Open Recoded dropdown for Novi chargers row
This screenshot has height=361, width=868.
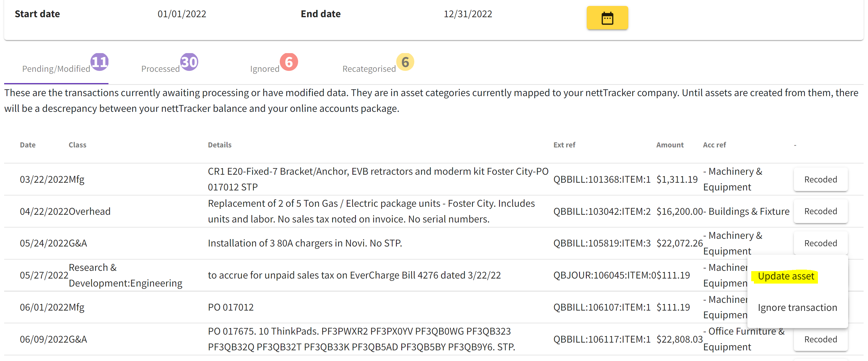pos(821,243)
